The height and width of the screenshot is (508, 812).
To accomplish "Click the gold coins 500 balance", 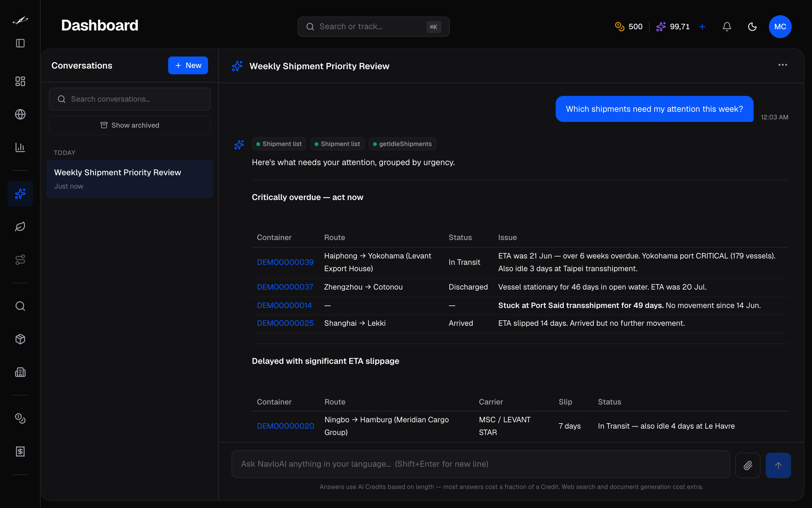I will pos(628,27).
